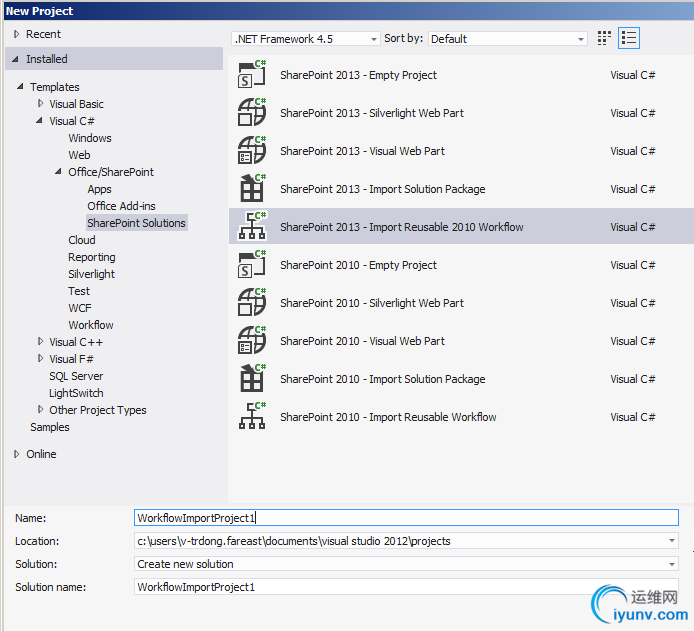The width and height of the screenshot is (694, 631).
Task: Select the Silverlight template category
Action: click(x=91, y=274)
